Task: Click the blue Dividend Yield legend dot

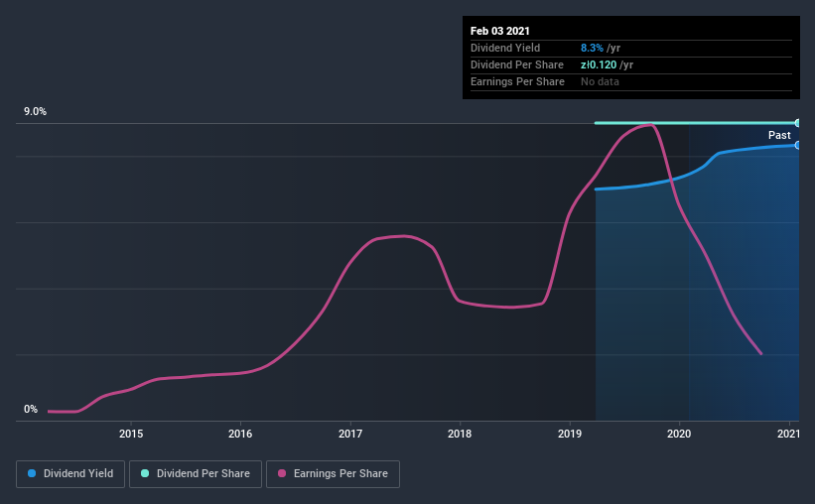Action: point(32,473)
